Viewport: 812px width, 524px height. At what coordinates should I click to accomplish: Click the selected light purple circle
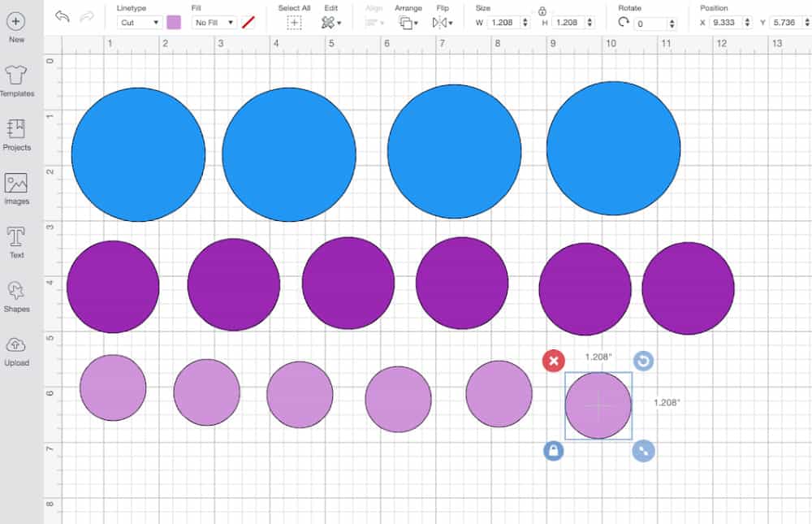598,406
